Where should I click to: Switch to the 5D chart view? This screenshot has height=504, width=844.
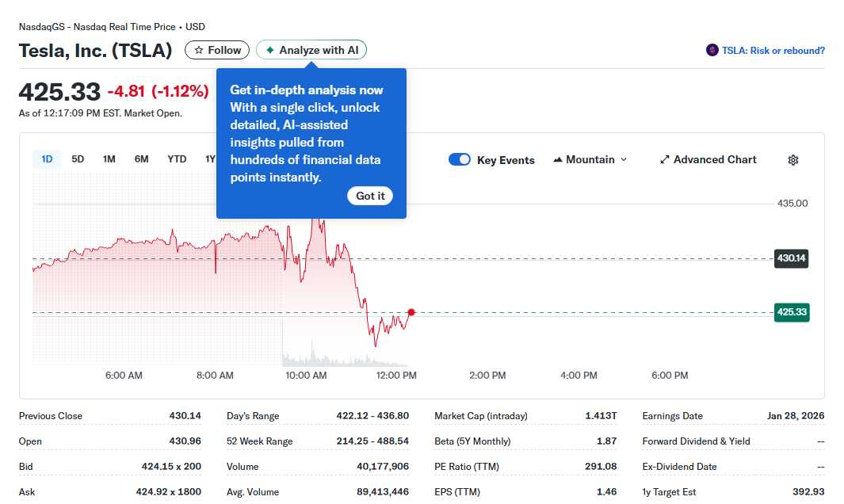click(x=78, y=158)
